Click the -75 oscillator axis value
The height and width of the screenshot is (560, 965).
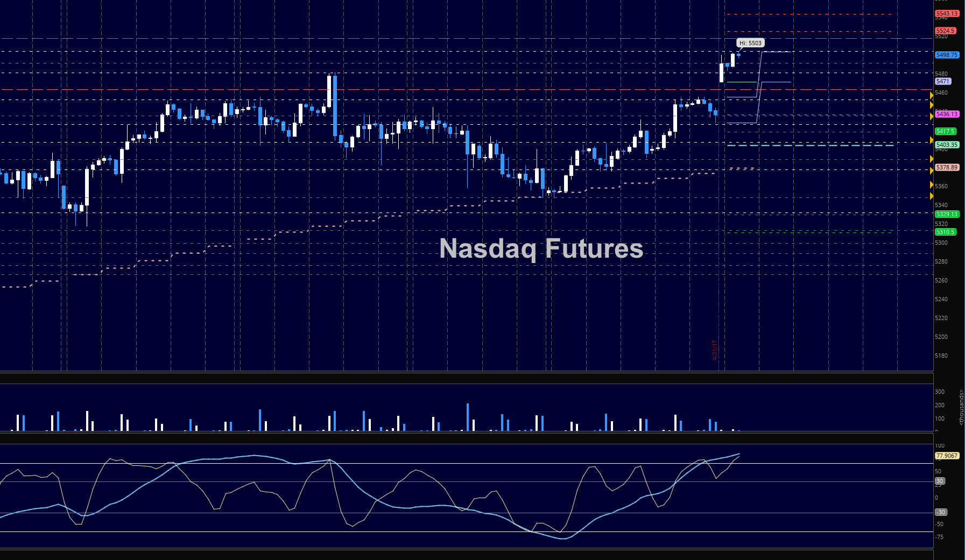(x=939, y=537)
